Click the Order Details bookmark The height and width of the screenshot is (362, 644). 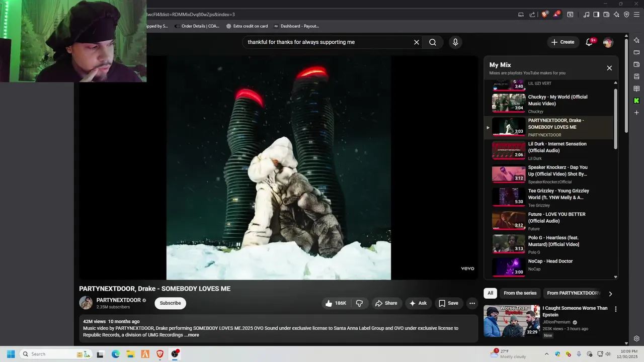pos(197,26)
